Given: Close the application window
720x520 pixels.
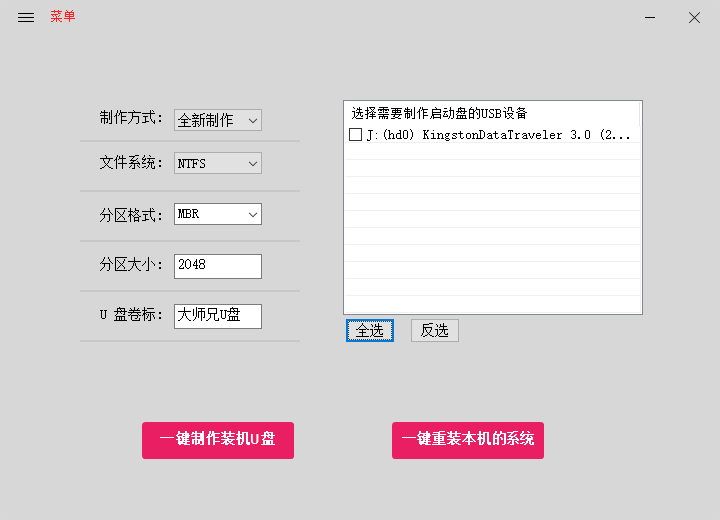Looking at the screenshot, I should pos(694,17).
